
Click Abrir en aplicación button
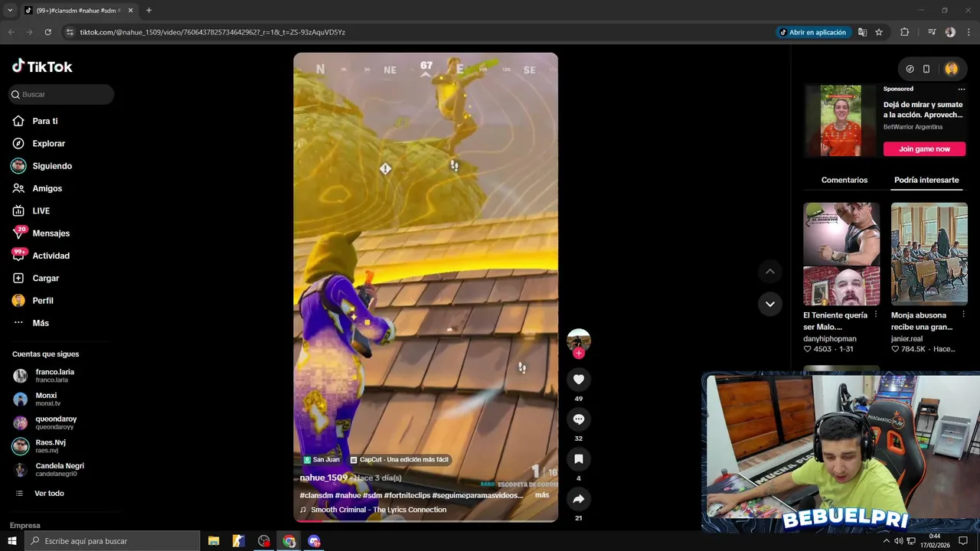point(813,32)
